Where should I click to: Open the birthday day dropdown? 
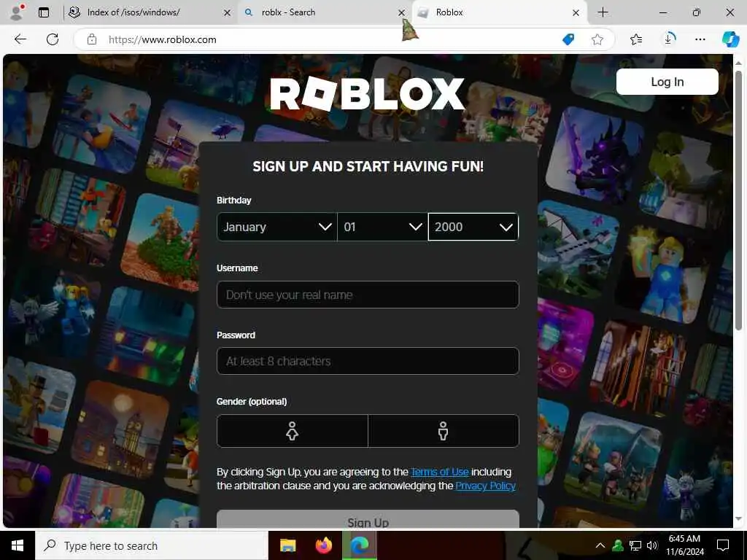tap(382, 227)
